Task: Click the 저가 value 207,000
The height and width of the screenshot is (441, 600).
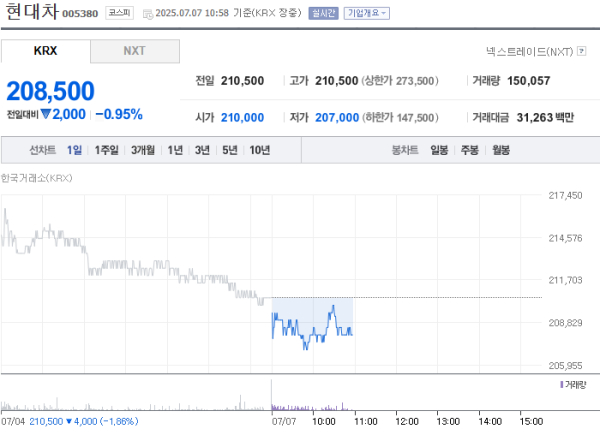Action: point(337,117)
